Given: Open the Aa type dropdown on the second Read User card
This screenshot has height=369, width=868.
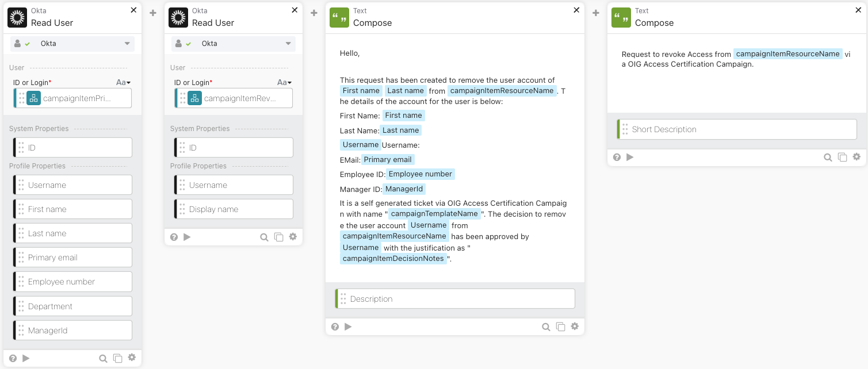Looking at the screenshot, I should pyautogui.click(x=284, y=83).
